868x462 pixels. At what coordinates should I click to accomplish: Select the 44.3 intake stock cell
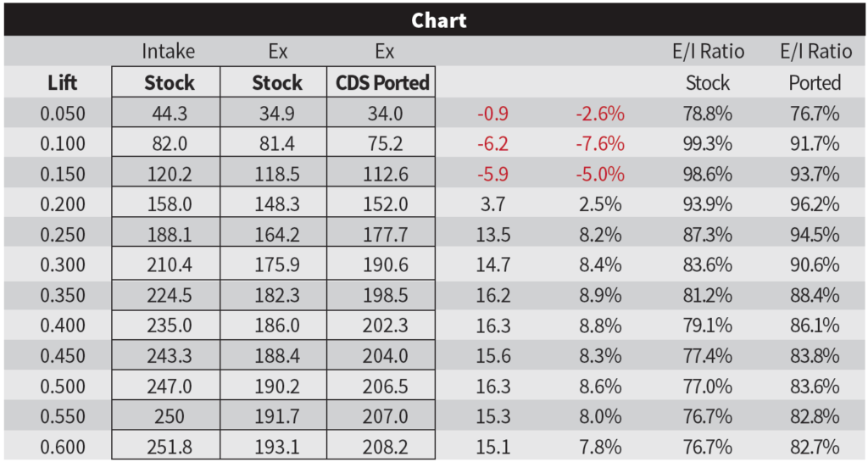(168, 114)
